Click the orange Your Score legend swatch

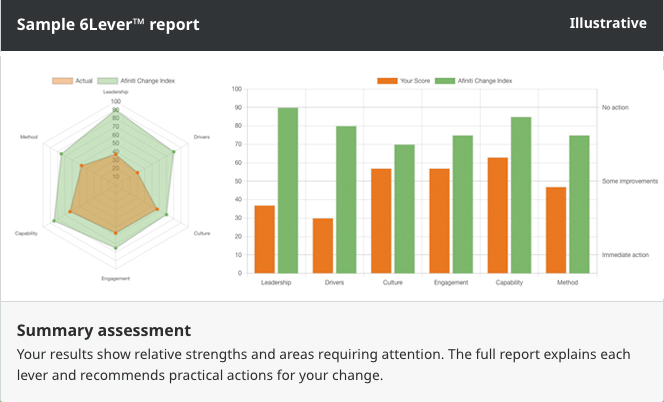click(x=387, y=81)
